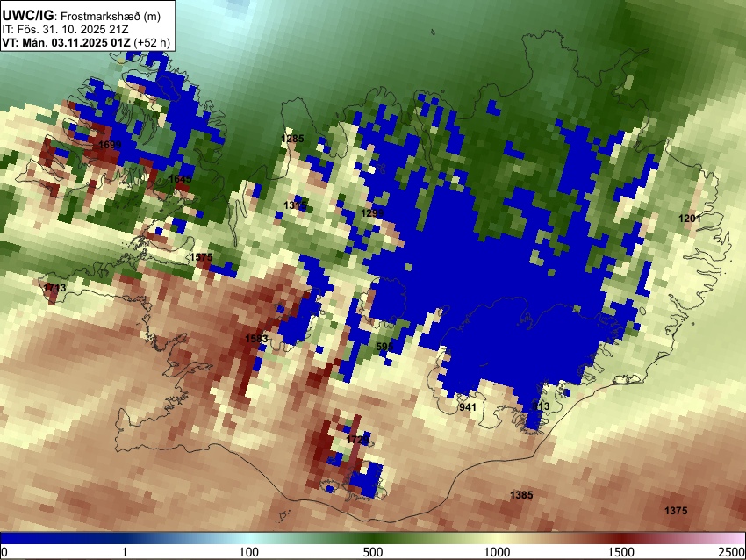This screenshot has height=560, width=746.
Task: Click the map value label '1375'
Action: pyautogui.click(x=676, y=511)
